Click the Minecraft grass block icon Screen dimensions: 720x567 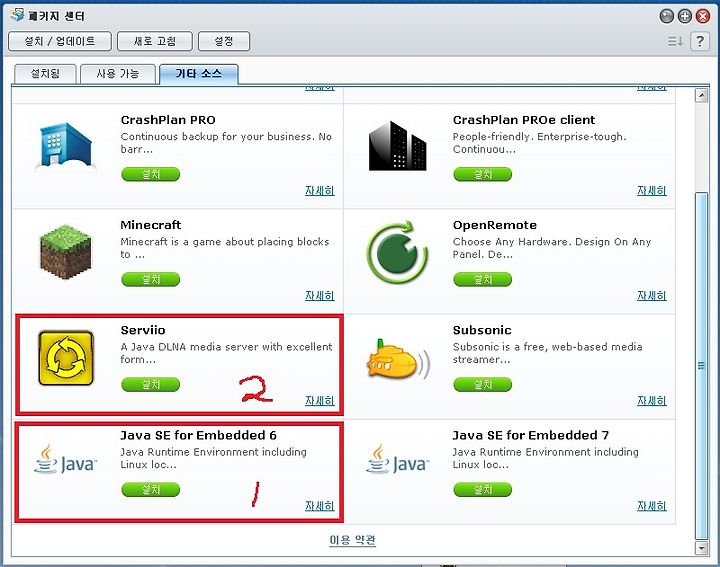tap(66, 252)
